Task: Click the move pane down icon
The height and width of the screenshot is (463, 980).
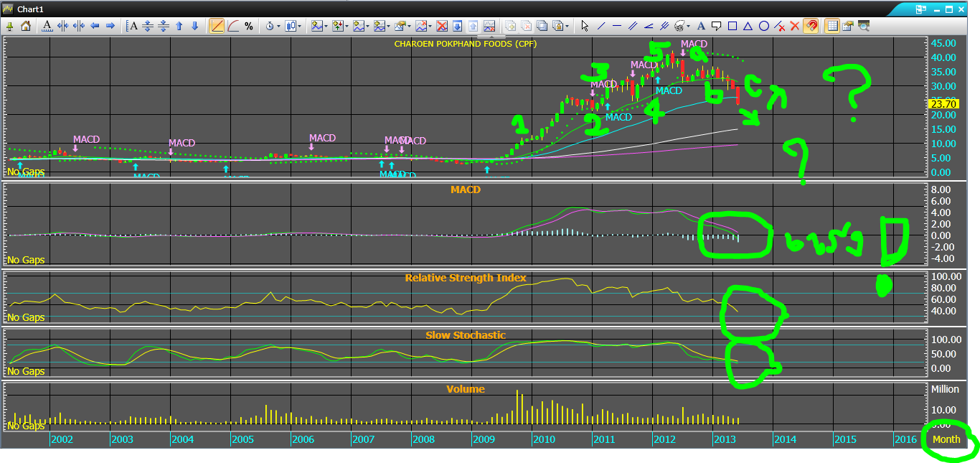Action: (x=457, y=26)
